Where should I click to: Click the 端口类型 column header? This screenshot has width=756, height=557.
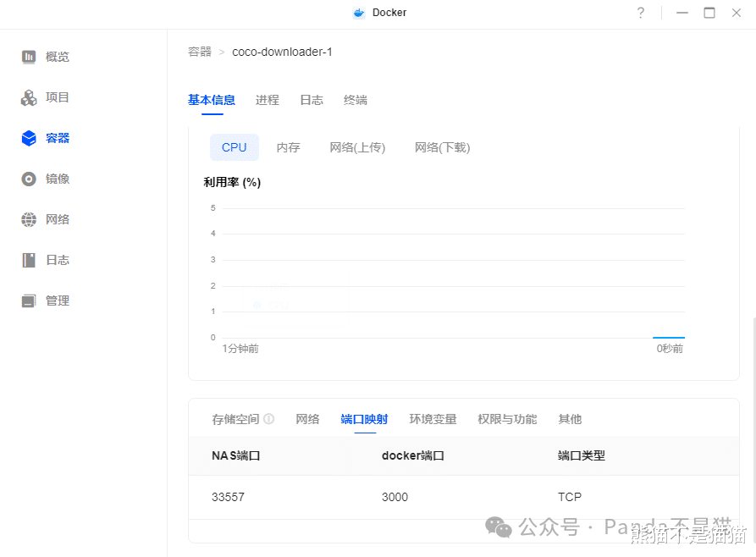click(582, 455)
